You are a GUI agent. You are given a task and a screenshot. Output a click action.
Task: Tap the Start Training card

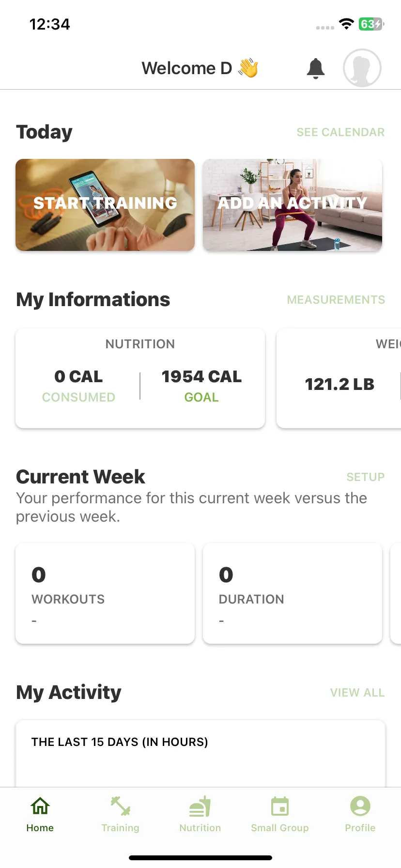[105, 205]
